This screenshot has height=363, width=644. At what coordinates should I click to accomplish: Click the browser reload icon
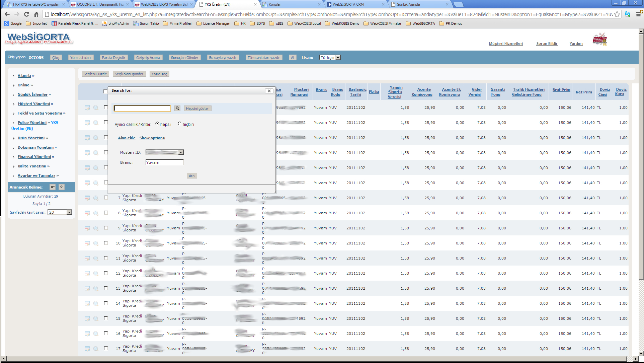[27, 14]
